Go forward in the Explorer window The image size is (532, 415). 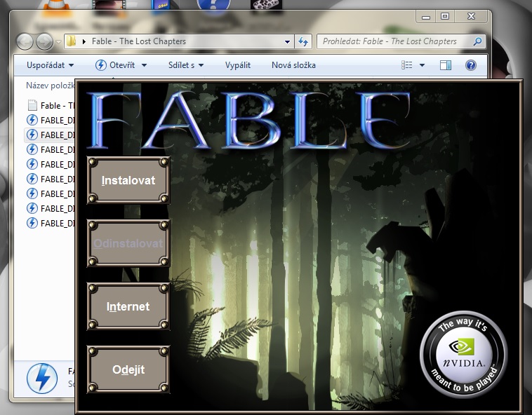pyautogui.click(x=44, y=41)
